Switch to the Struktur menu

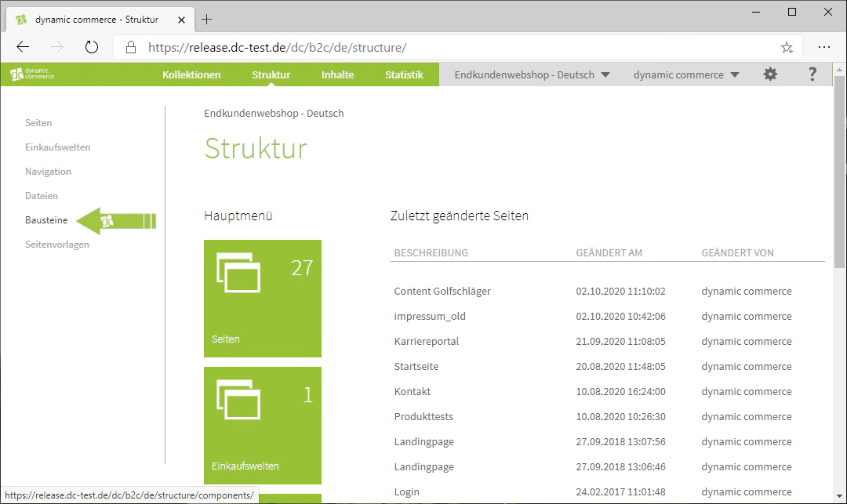click(271, 75)
